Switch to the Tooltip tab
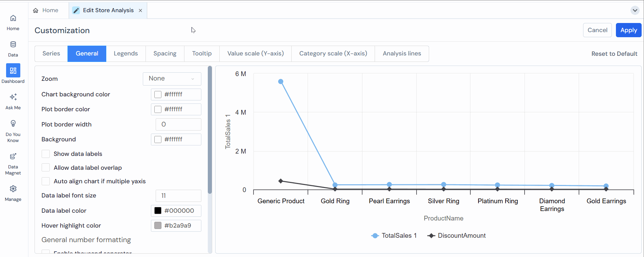Image resolution: width=644 pixels, height=257 pixels. [x=202, y=53]
